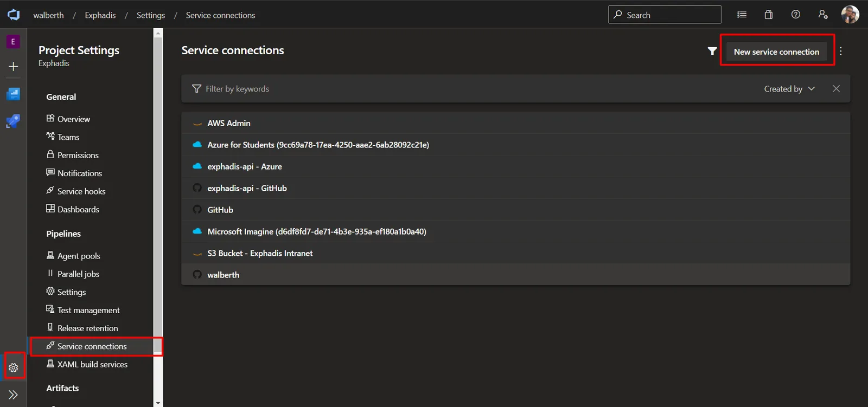Open the User settings icon

click(823, 15)
